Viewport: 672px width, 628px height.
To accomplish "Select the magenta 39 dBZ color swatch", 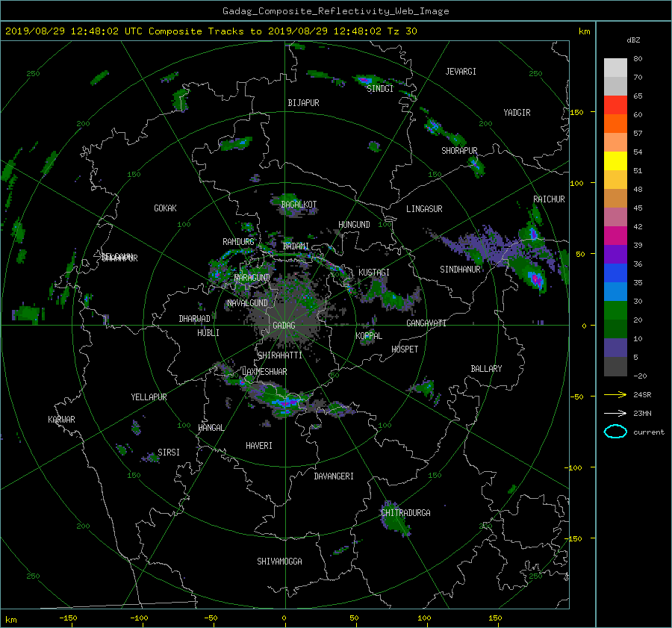I will pos(615,235).
